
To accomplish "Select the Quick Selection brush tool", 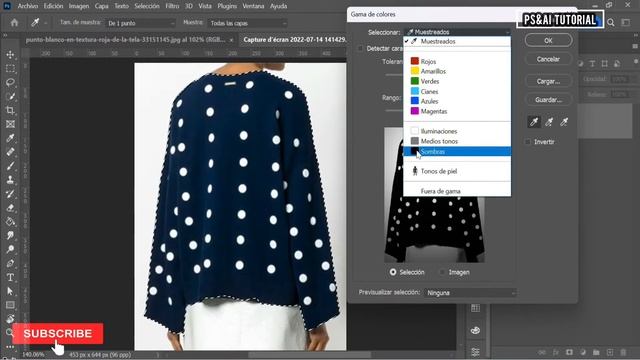I will point(11,96).
